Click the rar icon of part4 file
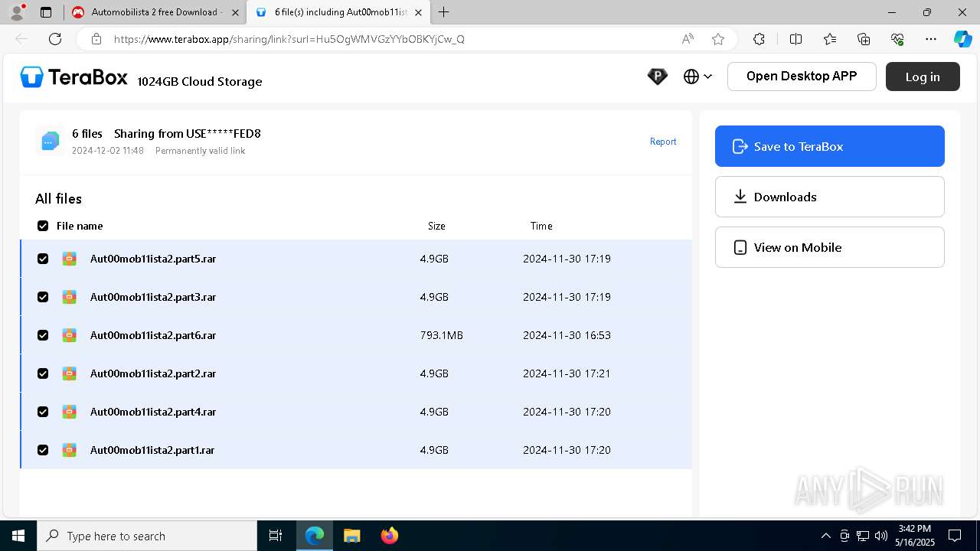The width and height of the screenshot is (980, 551). coord(70,412)
